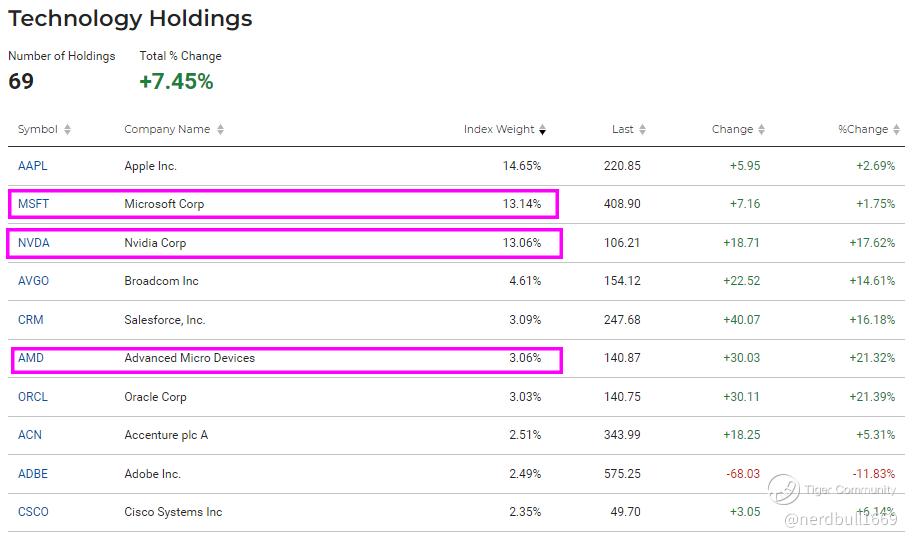Open the AAPL symbol link

pyautogui.click(x=33, y=166)
